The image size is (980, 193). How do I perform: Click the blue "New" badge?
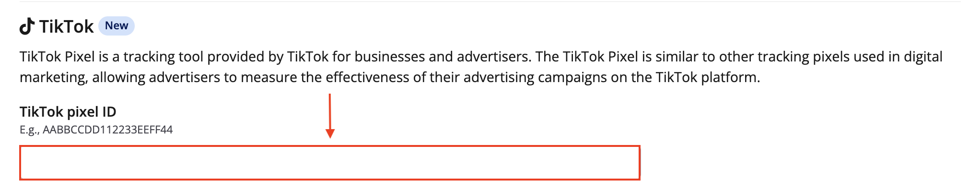(x=117, y=26)
